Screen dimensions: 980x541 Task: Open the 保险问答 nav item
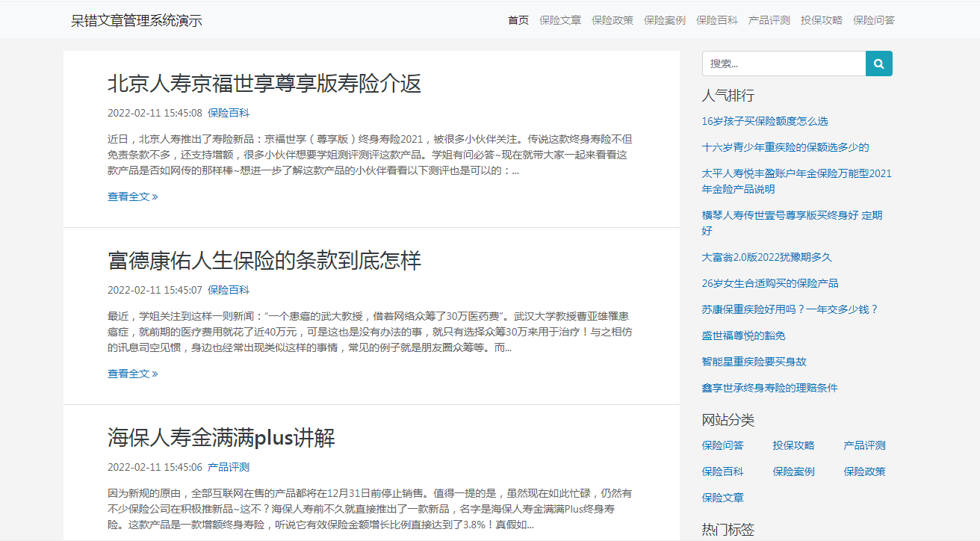(x=874, y=20)
